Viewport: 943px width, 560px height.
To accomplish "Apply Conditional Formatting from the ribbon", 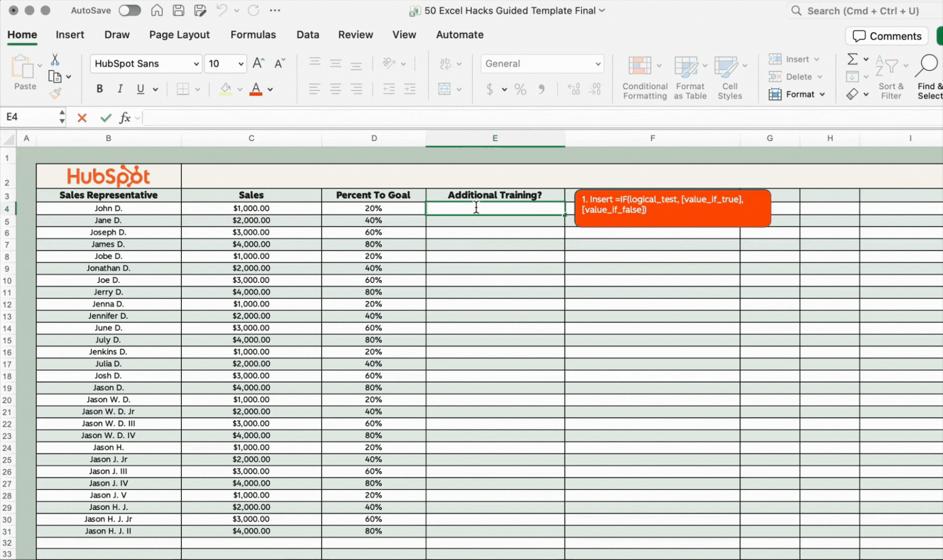I will 644,78.
